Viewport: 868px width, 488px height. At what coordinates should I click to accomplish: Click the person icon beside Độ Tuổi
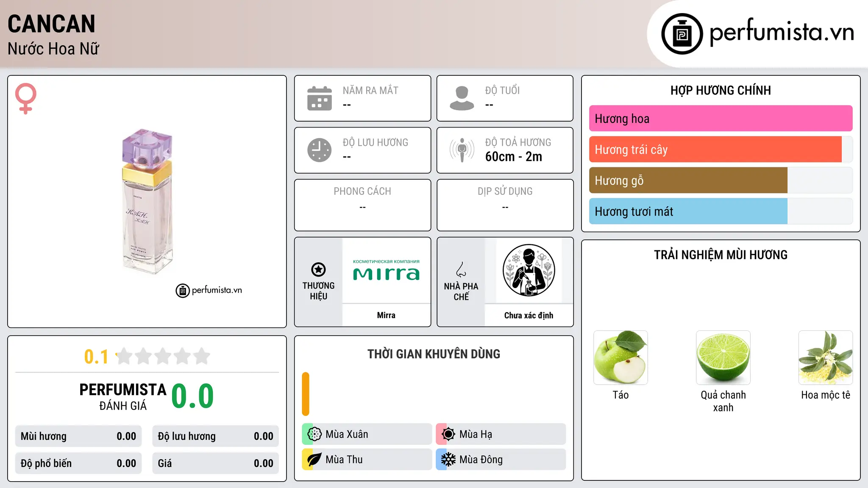coord(462,98)
